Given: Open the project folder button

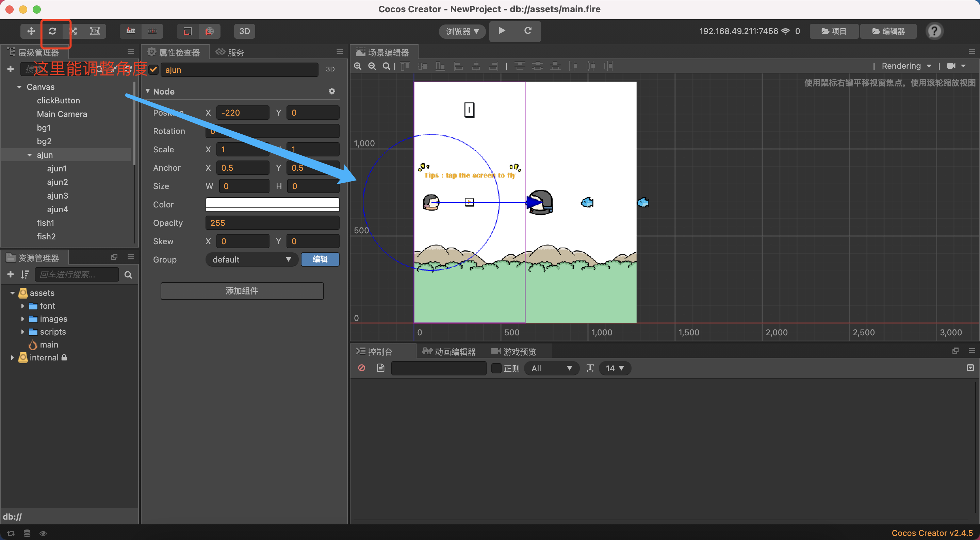Looking at the screenshot, I should pyautogui.click(x=834, y=31).
